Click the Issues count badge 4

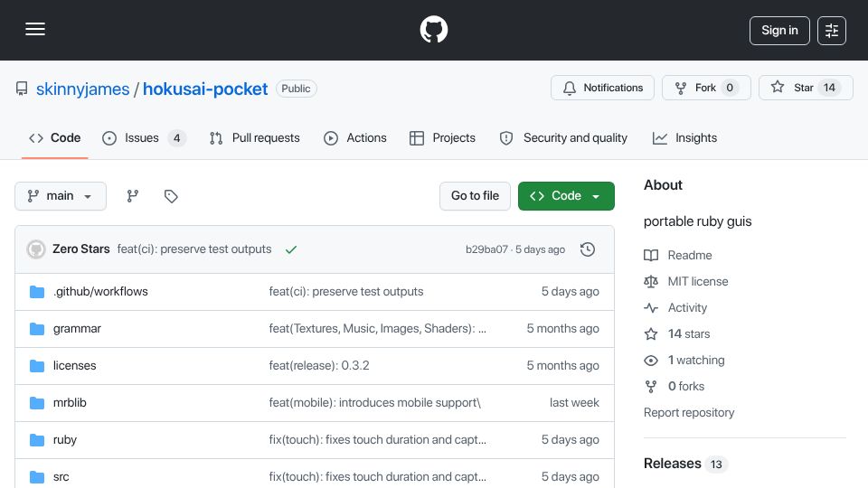(x=176, y=138)
